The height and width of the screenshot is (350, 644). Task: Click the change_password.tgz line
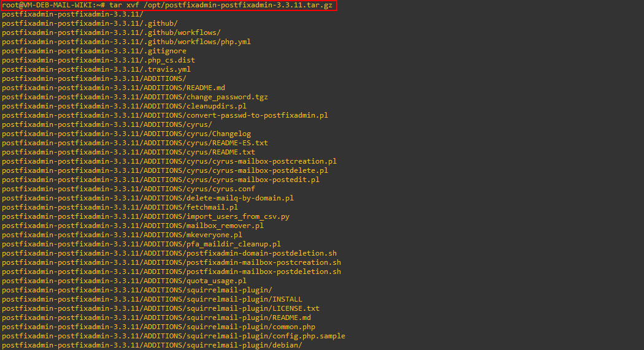[x=135, y=97]
